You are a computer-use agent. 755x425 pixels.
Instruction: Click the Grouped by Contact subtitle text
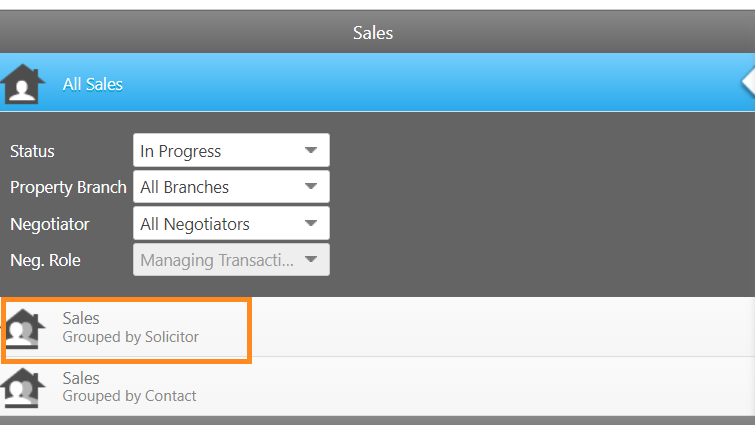[x=129, y=396]
